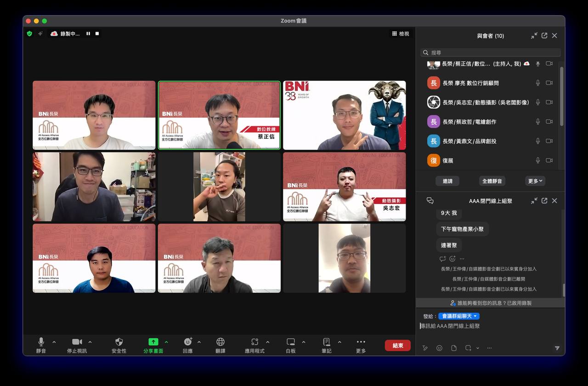This screenshot has height=386, width=588.
Task: Open the 白板 whiteboard icon
Action: (x=291, y=342)
